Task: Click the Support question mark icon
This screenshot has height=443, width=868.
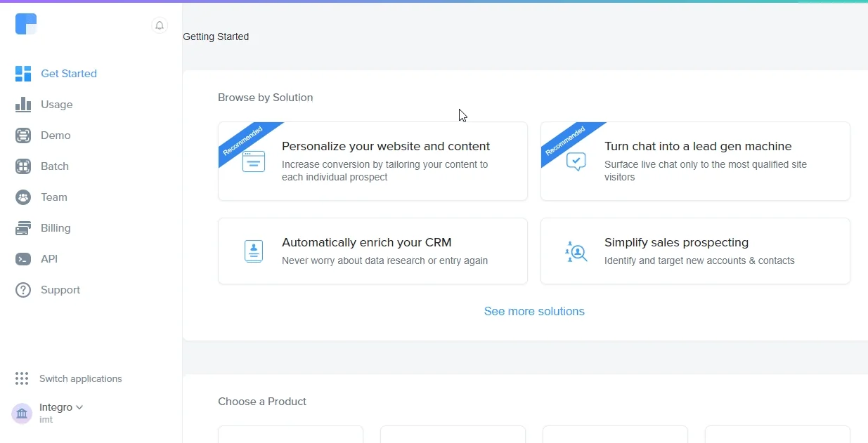Action: point(23,290)
